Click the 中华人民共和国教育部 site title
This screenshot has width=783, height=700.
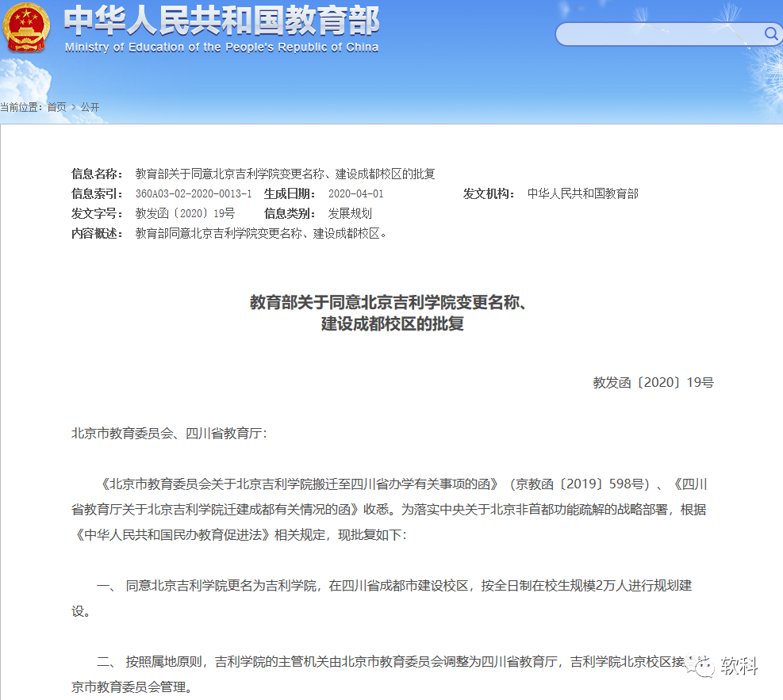(221, 21)
